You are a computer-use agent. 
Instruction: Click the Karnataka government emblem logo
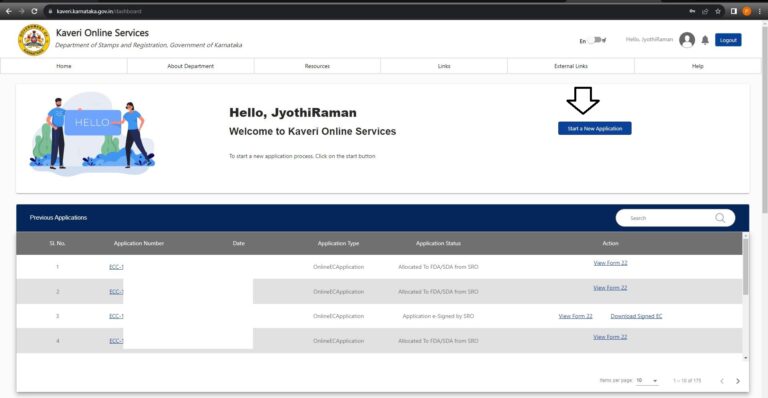(x=34, y=40)
